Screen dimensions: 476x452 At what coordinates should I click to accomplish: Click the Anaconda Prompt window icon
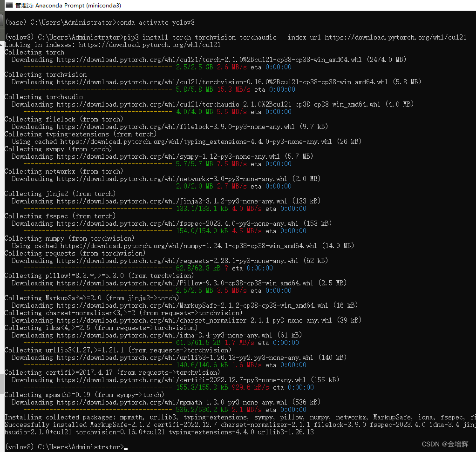tap(9, 5)
